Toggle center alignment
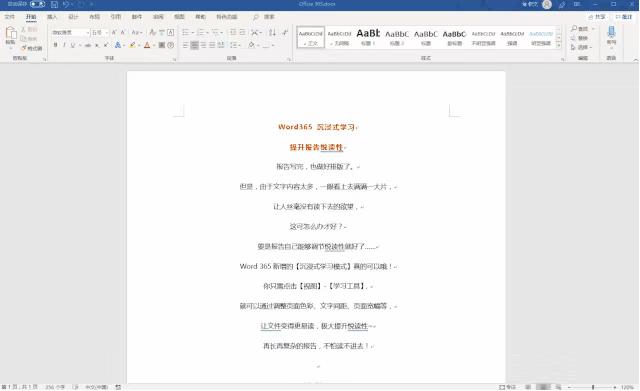 click(195, 45)
